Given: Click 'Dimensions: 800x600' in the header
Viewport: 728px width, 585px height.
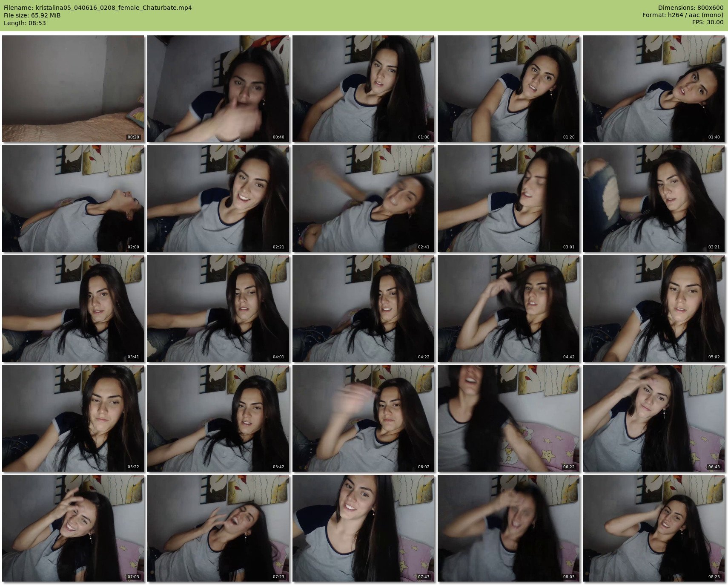Looking at the screenshot, I should [x=691, y=8].
